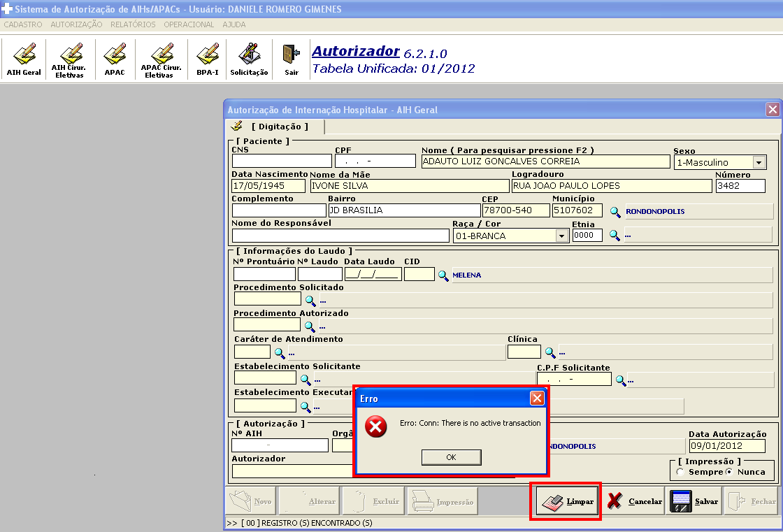Open the Solicitação toolbar icon
783x532 pixels.
[x=249, y=59]
